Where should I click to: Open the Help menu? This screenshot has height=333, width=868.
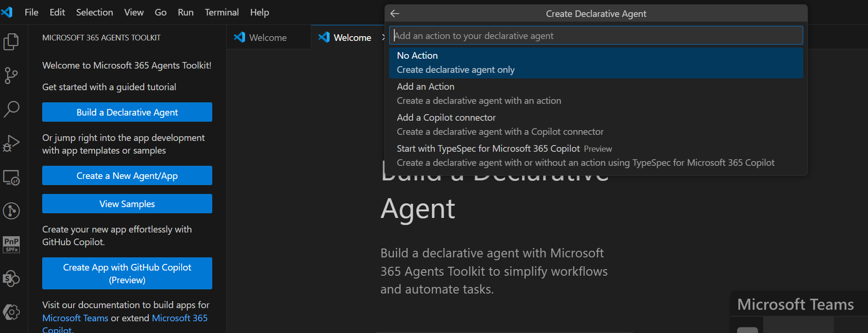259,12
